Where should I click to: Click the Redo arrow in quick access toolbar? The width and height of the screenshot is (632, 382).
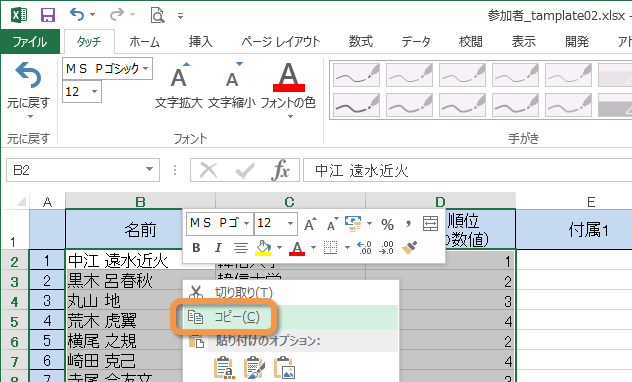tap(117, 15)
